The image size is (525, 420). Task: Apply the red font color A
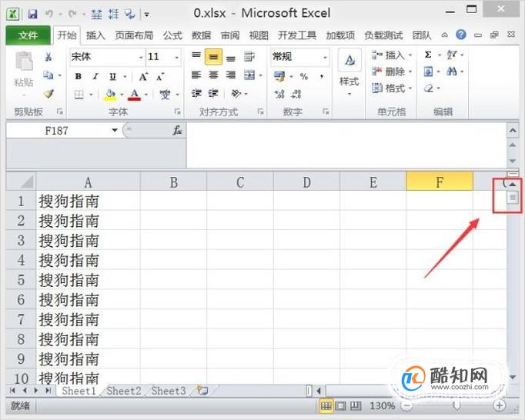pyautogui.click(x=135, y=95)
